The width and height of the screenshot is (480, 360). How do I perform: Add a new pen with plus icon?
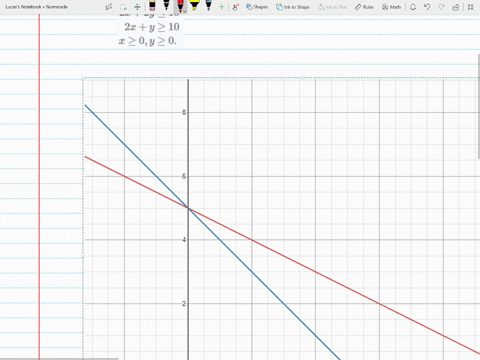coord(221,7)
